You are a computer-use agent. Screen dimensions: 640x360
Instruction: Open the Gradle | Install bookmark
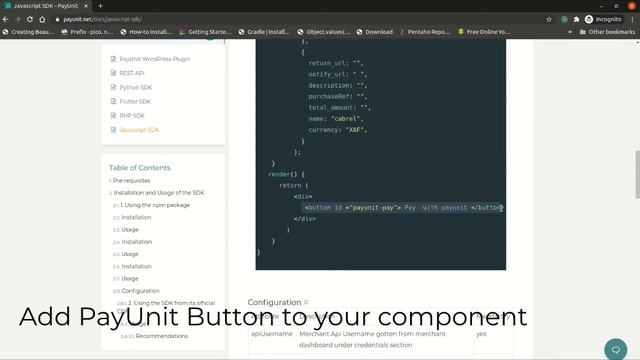[264, 32]
